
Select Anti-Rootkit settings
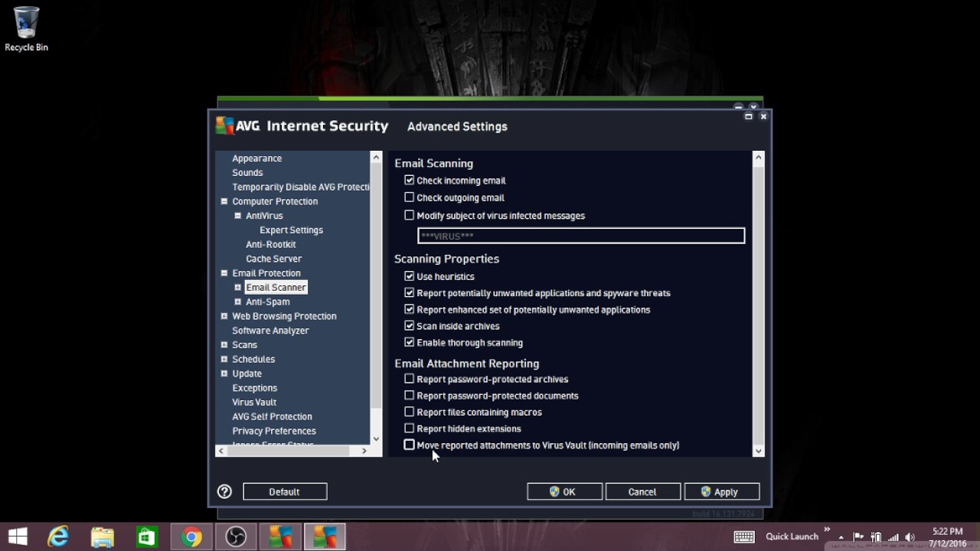[270, 244]
